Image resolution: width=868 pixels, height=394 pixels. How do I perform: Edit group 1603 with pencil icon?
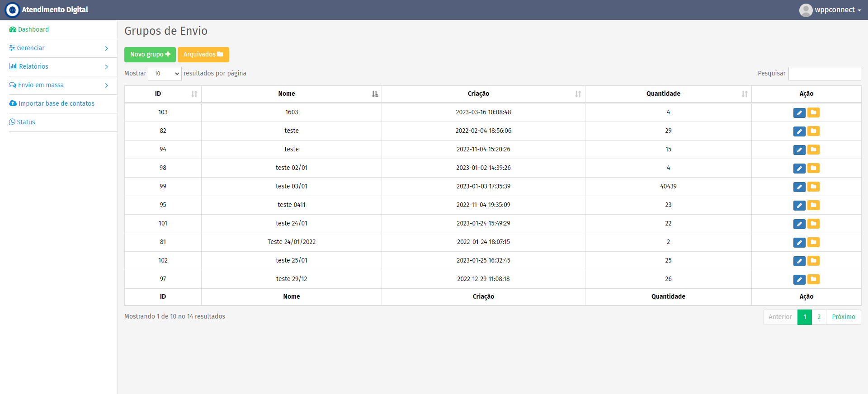coord(799,113)
